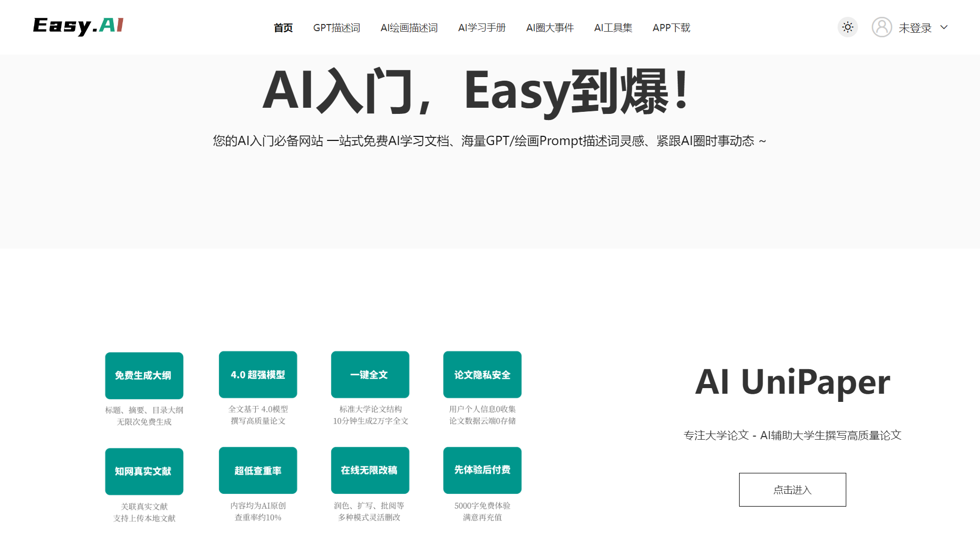Click the user avatar icon
Viewport: 980px width, 551px height.
coord(881,27)
